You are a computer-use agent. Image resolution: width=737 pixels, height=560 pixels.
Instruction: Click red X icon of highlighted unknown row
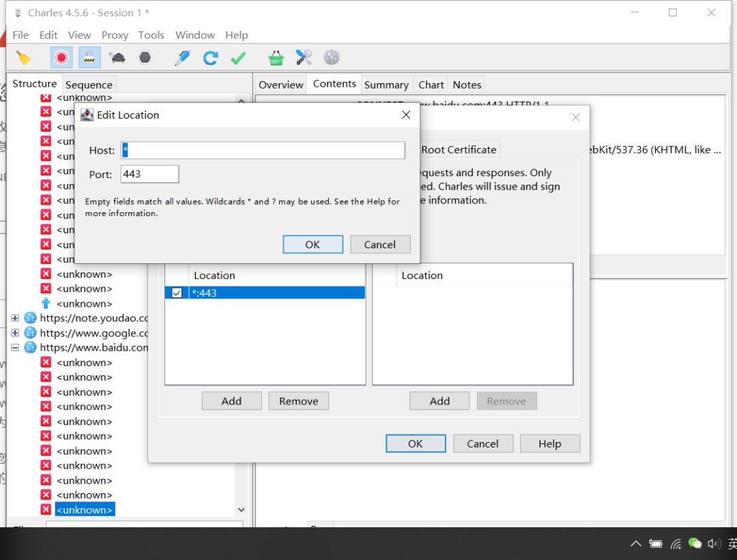tap(46, 510)
